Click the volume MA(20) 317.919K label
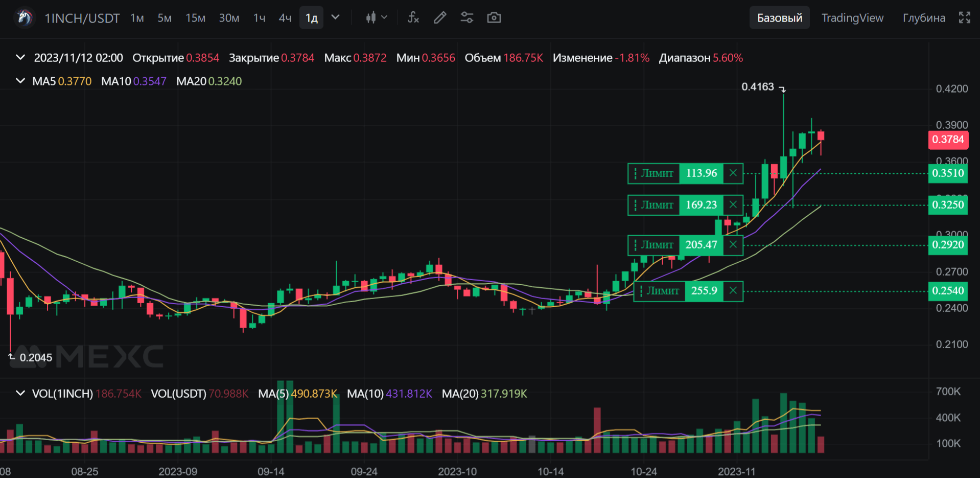Image resolution: width=980 pixels, height=478 pixels. pos(484,394)
